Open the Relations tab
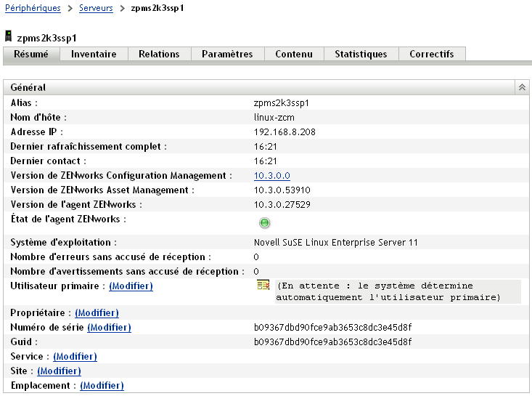532x396 pixels. coord(159,54)
